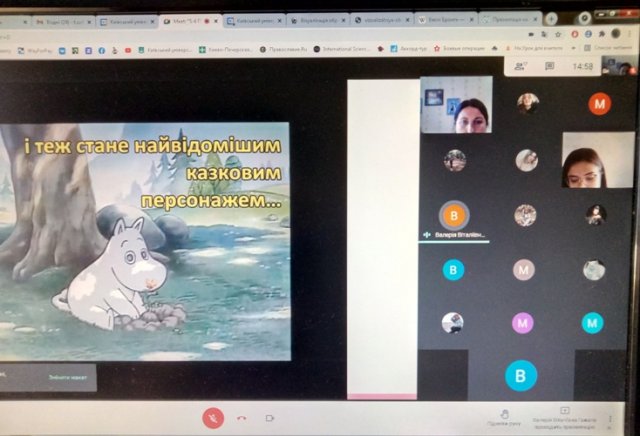Open the WayForPay bookmark
This screenshot has height=436, width=640.
tap(35, 51)
